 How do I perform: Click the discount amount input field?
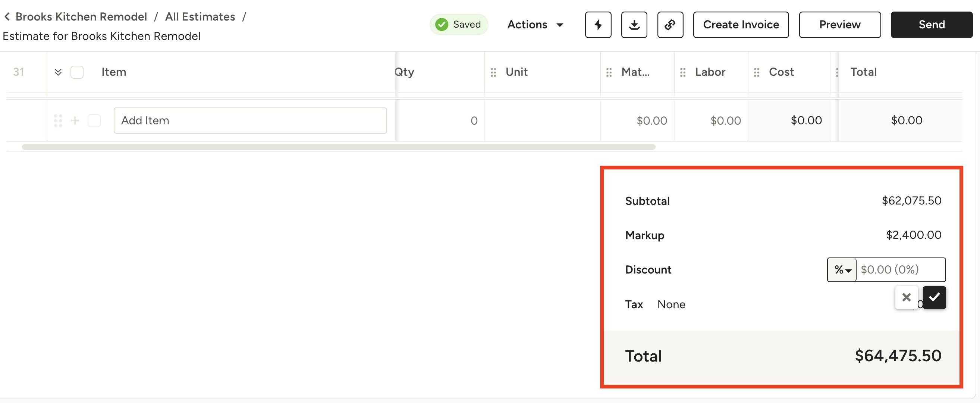(901, 270)
